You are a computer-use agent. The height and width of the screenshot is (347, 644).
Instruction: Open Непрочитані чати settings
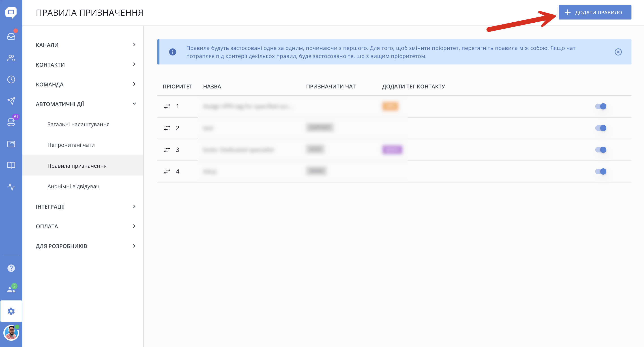[71, 145]
